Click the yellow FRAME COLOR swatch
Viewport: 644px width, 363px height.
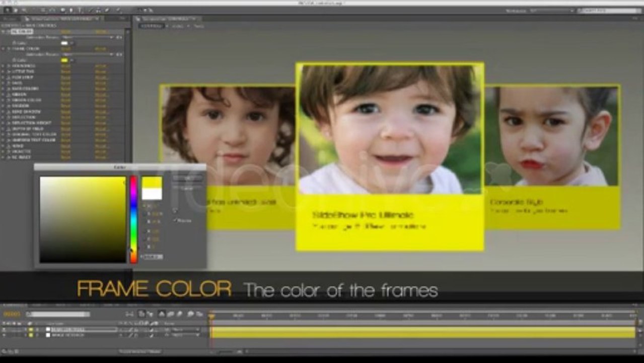(x=64, y=60)
